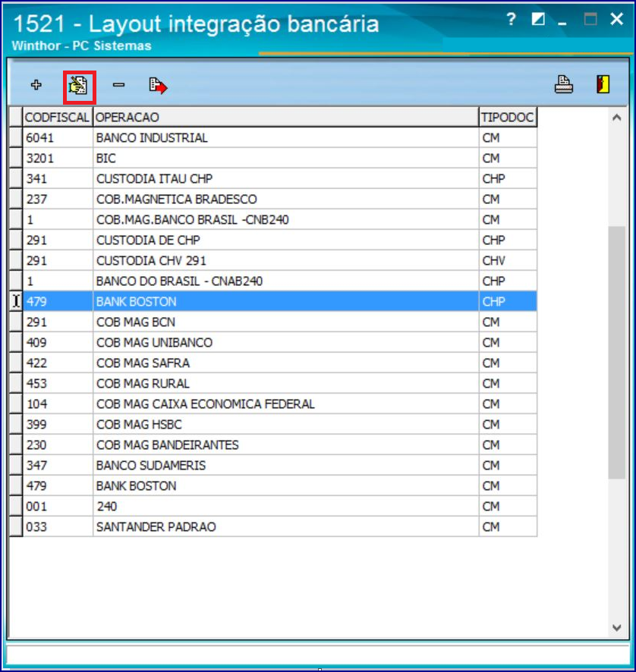The width and height of the screenshot is (636, 672).
Task: Click the exit door icon in the toolbar
Action: pos(603,84)
